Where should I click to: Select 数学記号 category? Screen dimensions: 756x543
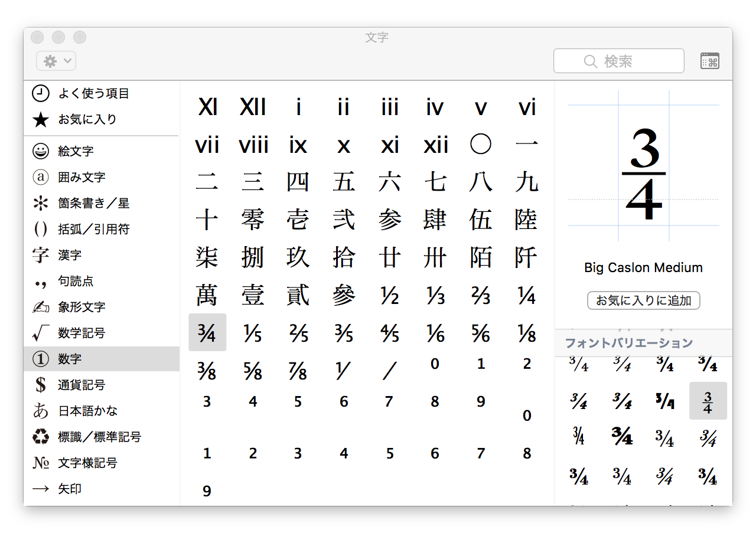102,333
